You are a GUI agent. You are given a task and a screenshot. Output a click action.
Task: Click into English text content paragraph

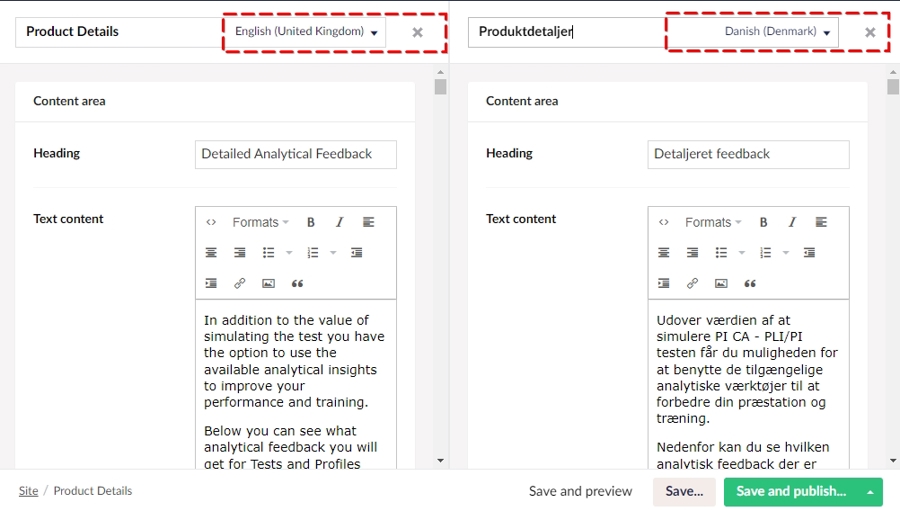(x=294, y=361)
